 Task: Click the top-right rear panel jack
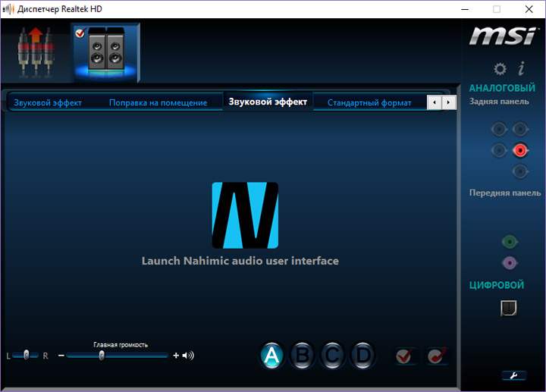[x=520, y=130]
